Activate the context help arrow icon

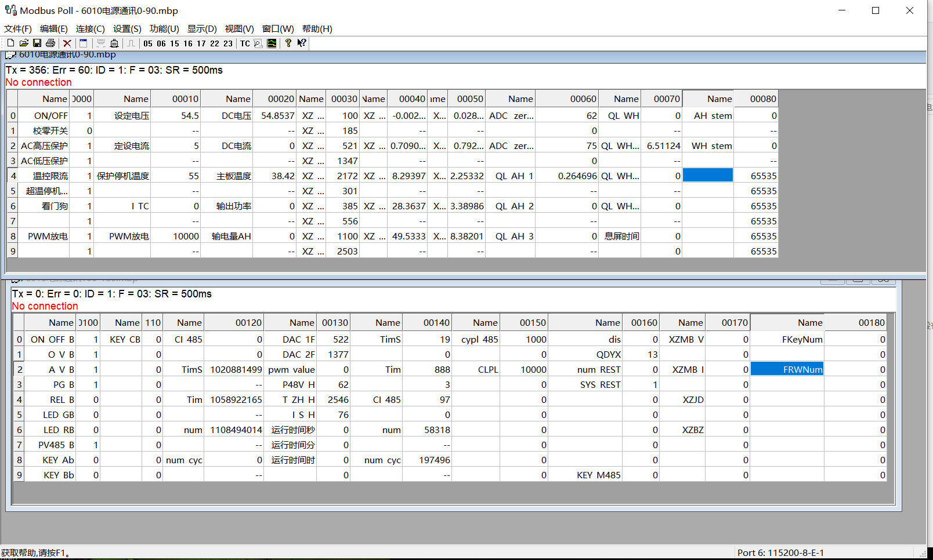302,43
